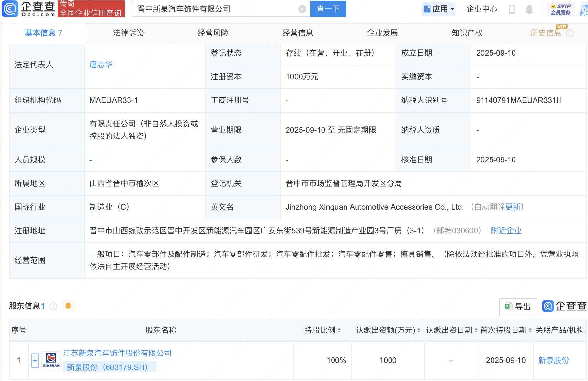Switch to 经营风险 tab
This screenshot has height=381, width=588.
pyautogui.click(x=213, y=33)
